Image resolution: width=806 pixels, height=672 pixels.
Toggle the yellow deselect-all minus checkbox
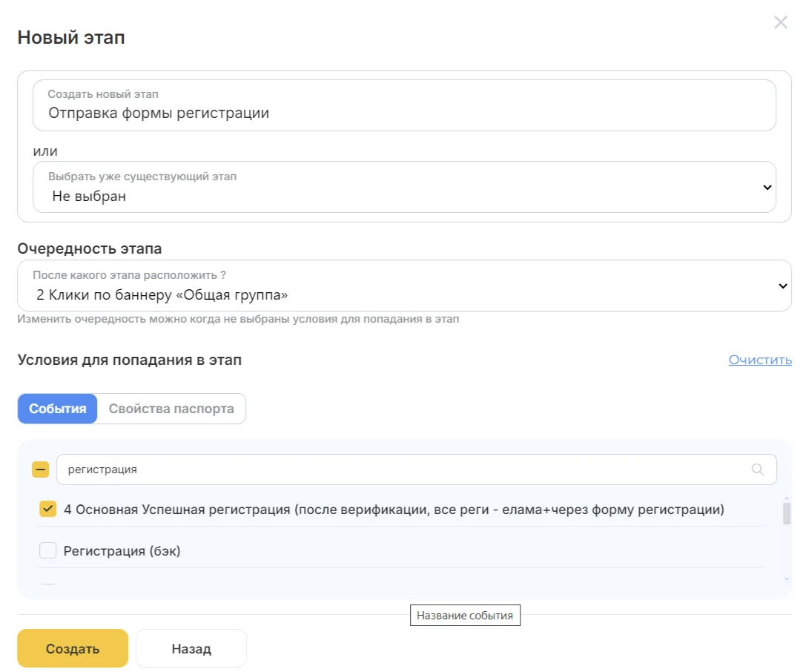tap(41, 469)
